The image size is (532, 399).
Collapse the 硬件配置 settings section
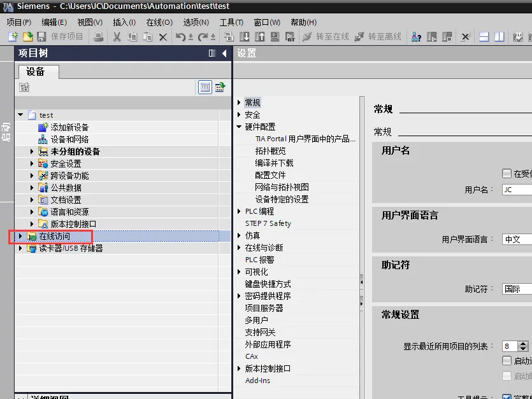[240, 126]
